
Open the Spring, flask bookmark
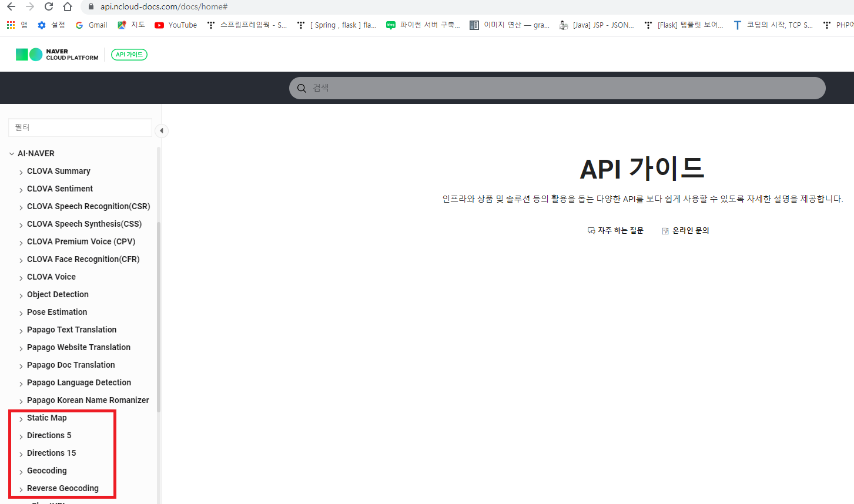337,25
